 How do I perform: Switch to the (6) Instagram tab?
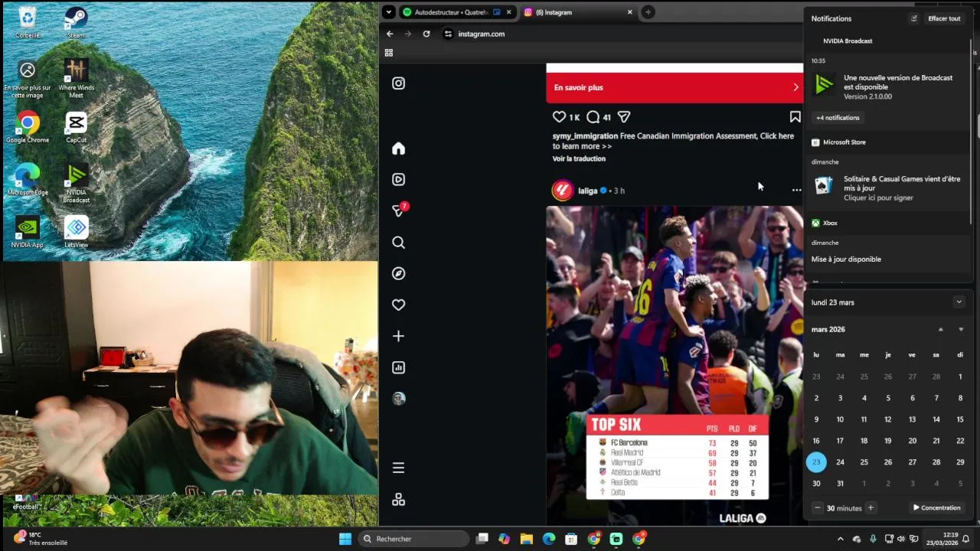tap(578, 12)
